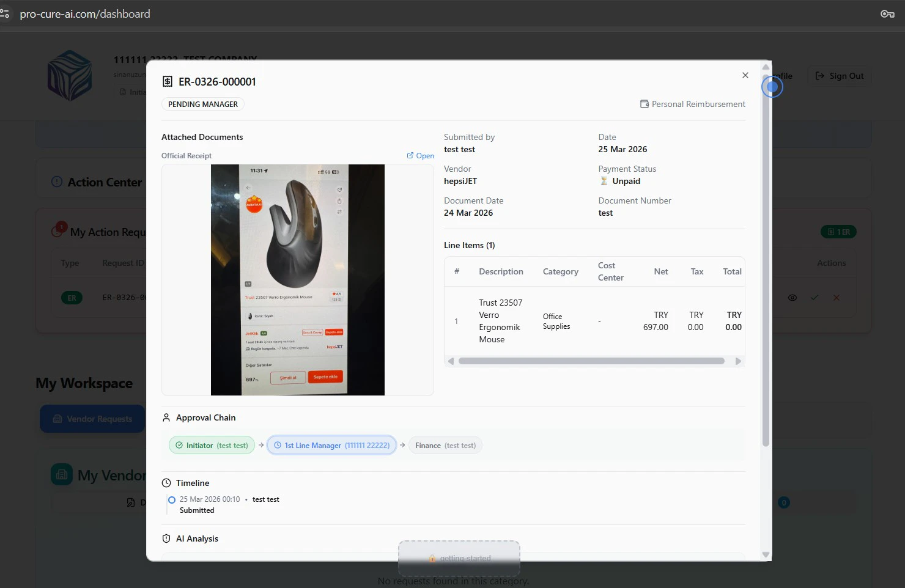The image size is (905, 588).
Task: Click the AI Analysis shield icon
Action: [166, 538]
